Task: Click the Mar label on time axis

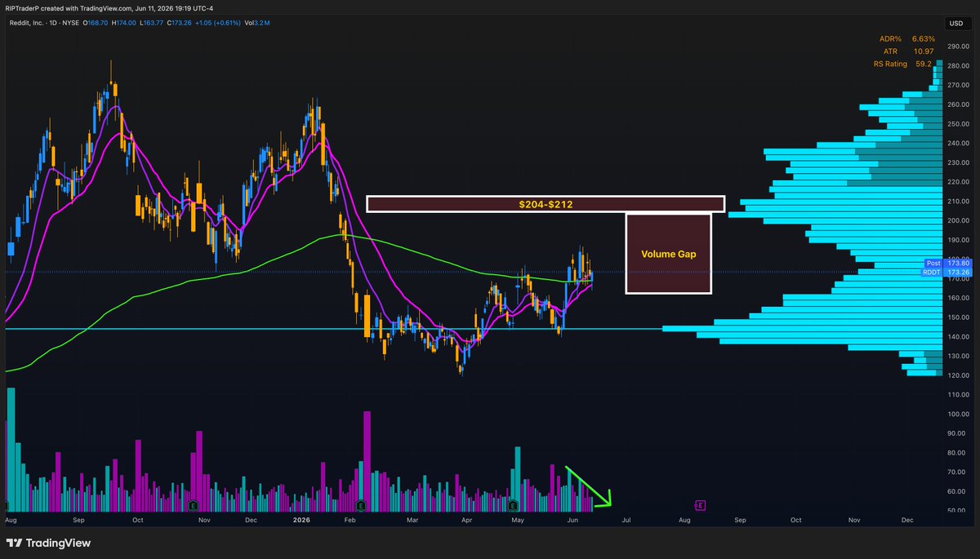Action: [412, 520]
